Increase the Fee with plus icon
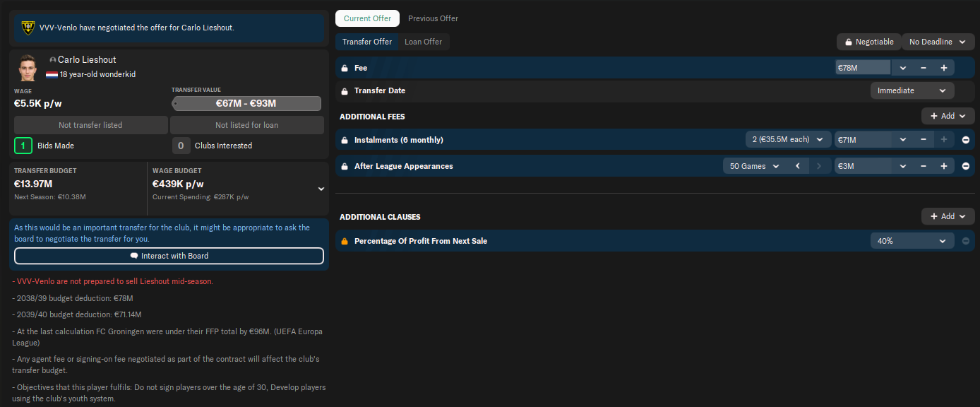Image resolution: width=980 pixels, height=407 pixels. [944, 68]
